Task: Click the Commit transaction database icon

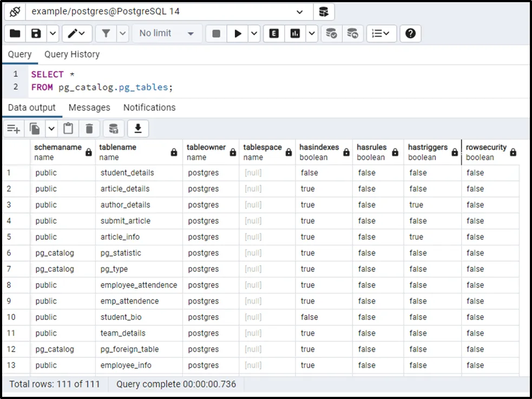Action: pos(331,34)
